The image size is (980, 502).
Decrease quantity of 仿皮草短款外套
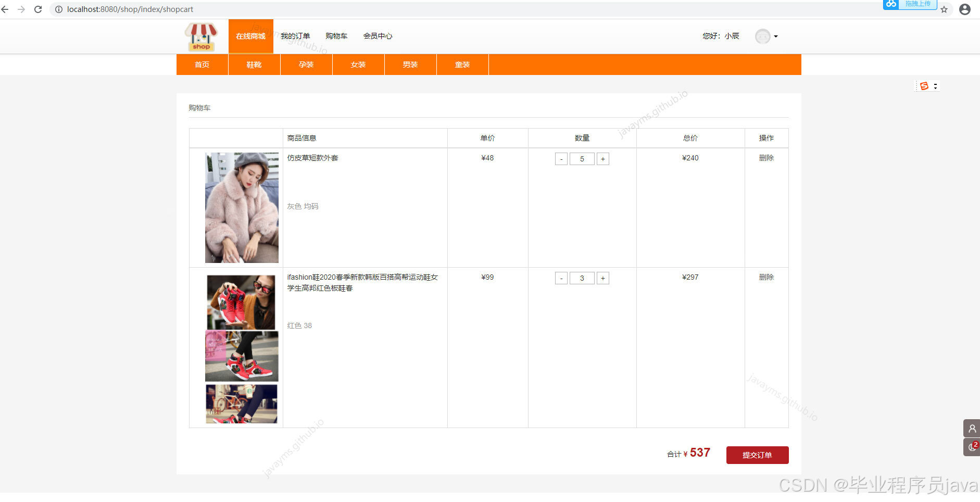[561, 159]
